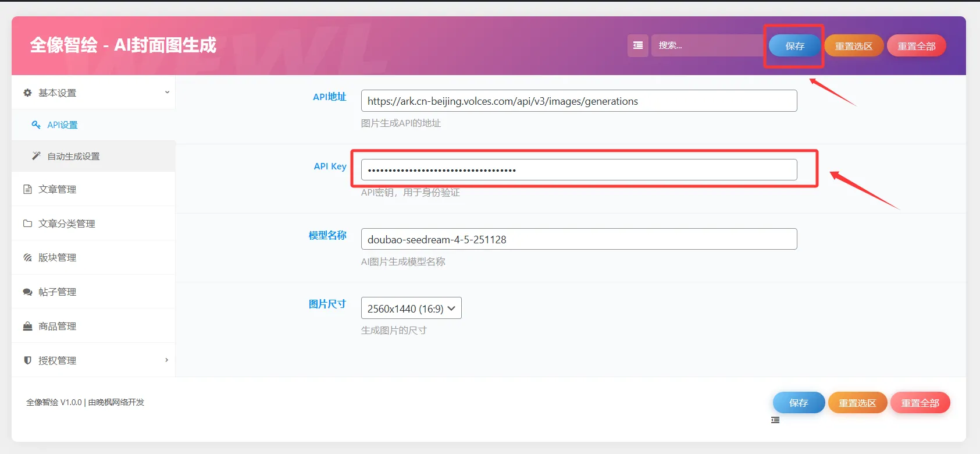Click the bottom 重置全部 button

920,403
